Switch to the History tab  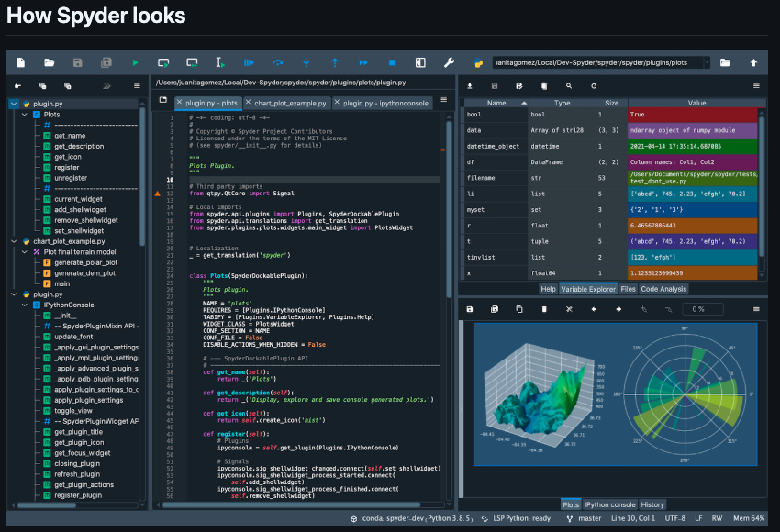pos(652,504)
